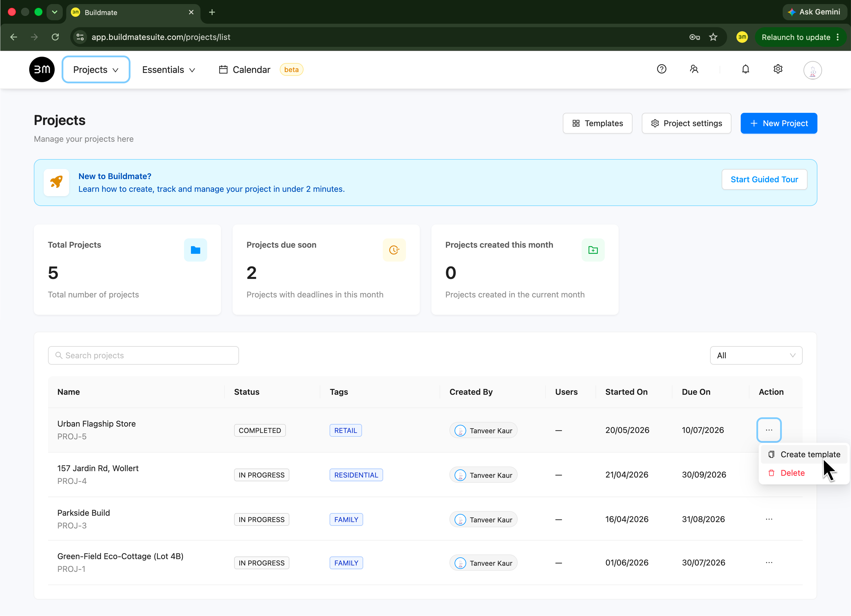The height and width of the screenshot is (616, 851).
Task: Click the RESIDENTIAL tag
Action: 356,475
